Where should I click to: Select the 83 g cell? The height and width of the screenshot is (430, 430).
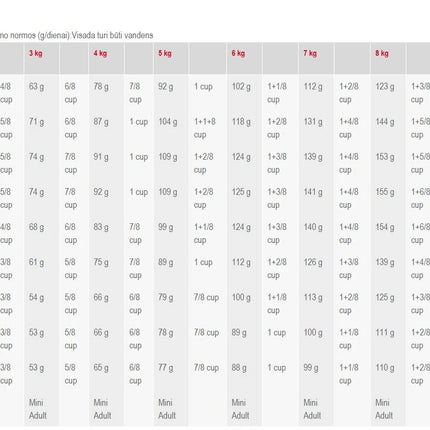[x=101, y=227]
